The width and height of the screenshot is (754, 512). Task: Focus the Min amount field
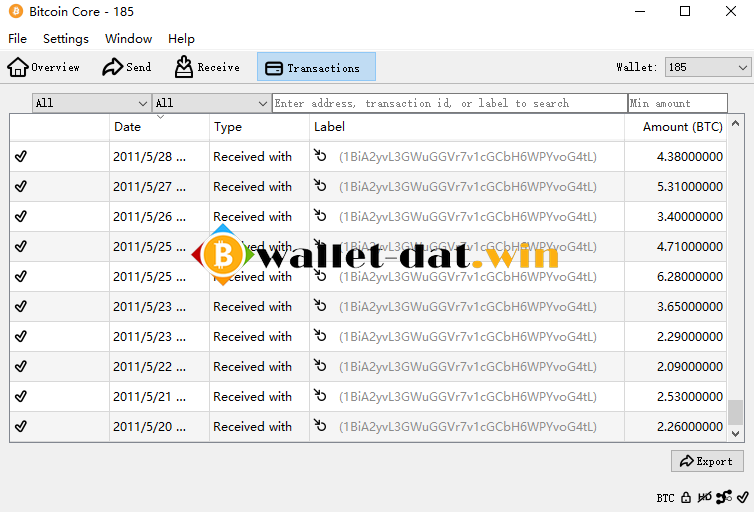[678, 103]
